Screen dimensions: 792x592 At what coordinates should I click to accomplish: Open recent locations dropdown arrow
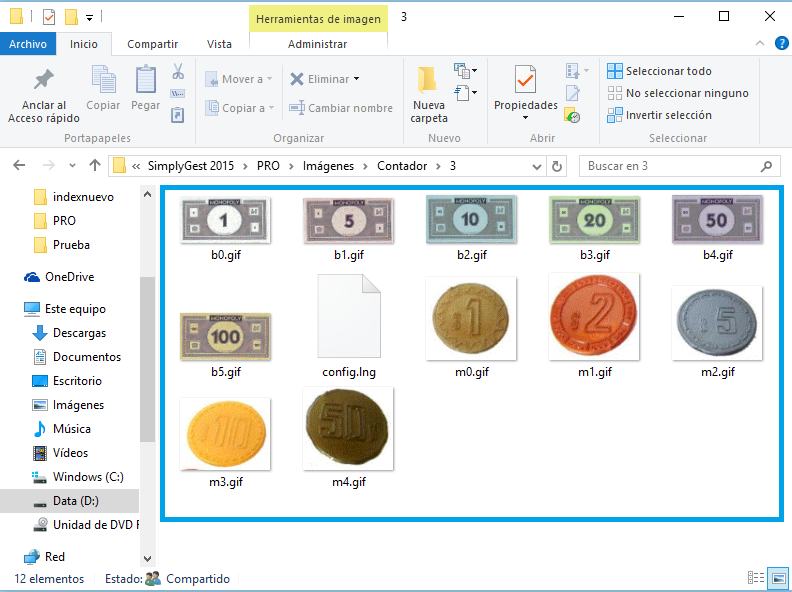tap(72, 166)
